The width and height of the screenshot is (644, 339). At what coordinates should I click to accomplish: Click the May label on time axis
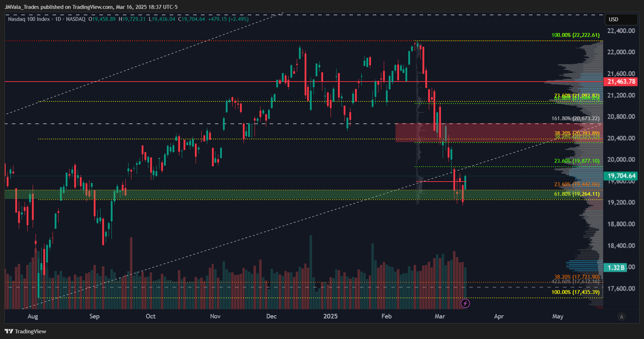point(558,316)
